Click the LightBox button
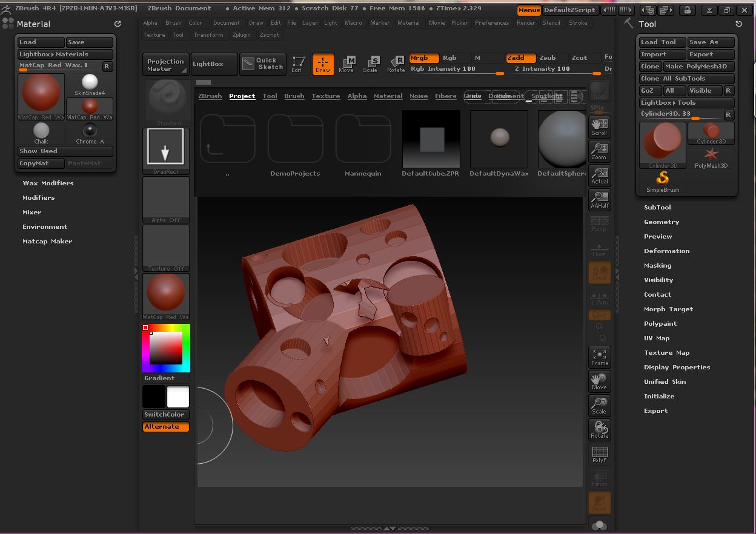756x534 pixels. (214, 64)
